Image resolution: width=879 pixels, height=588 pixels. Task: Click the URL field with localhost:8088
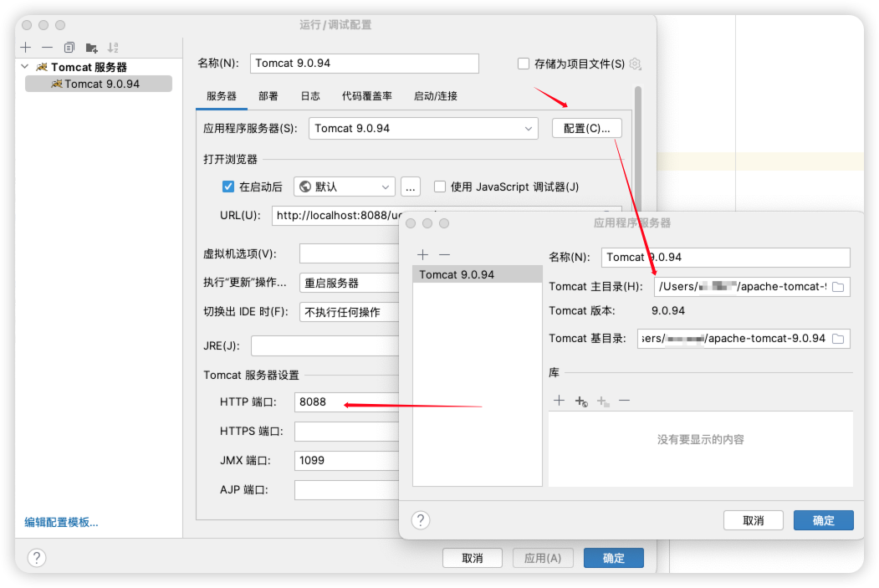[337, 216]
